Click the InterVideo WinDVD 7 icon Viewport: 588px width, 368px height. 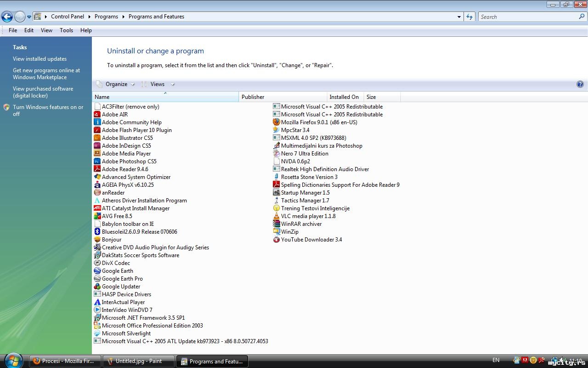[x=97, y=310]
